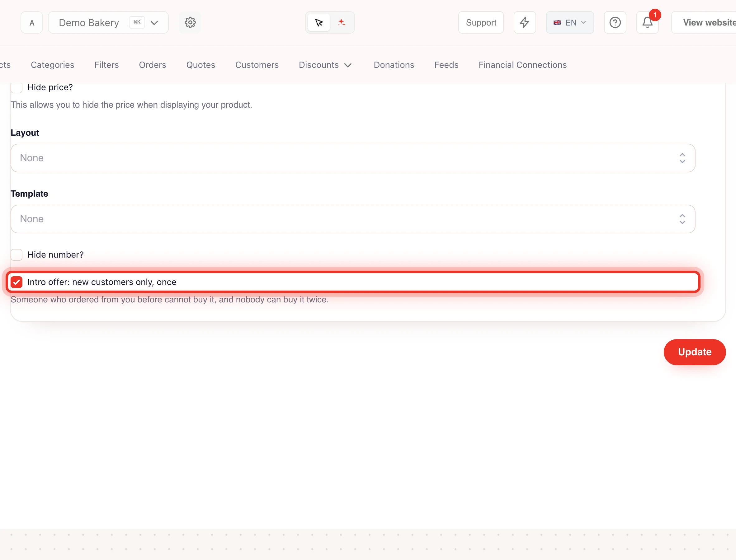Check the Hide price? checkbox

pos(16,87)
